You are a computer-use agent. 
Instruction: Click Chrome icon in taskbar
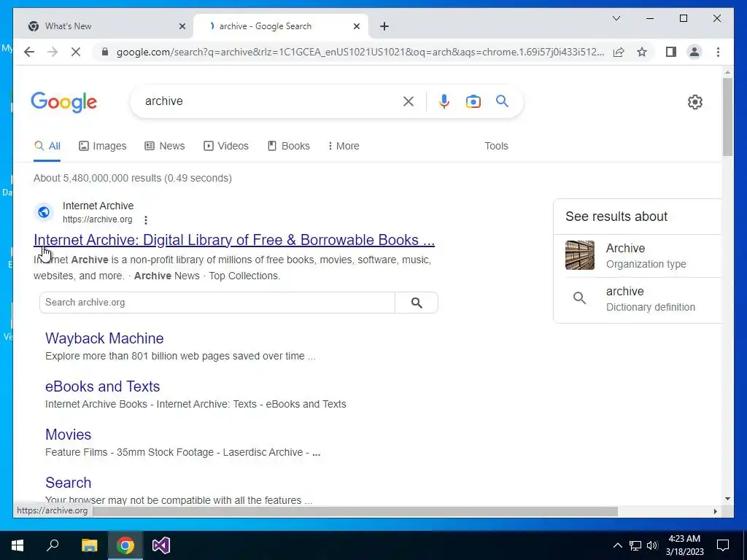pos(125,545)
